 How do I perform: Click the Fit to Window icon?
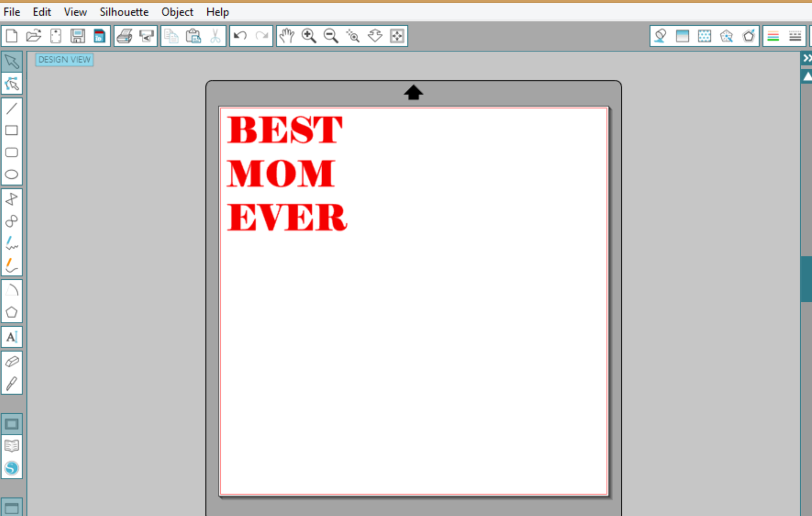click(x=397, y=36)
